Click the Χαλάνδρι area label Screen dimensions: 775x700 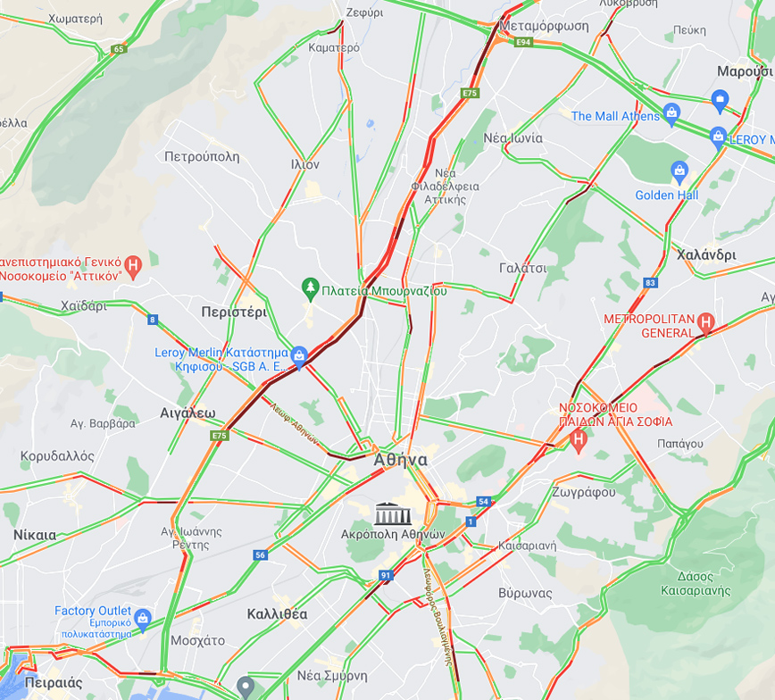[x=706, y=254]
